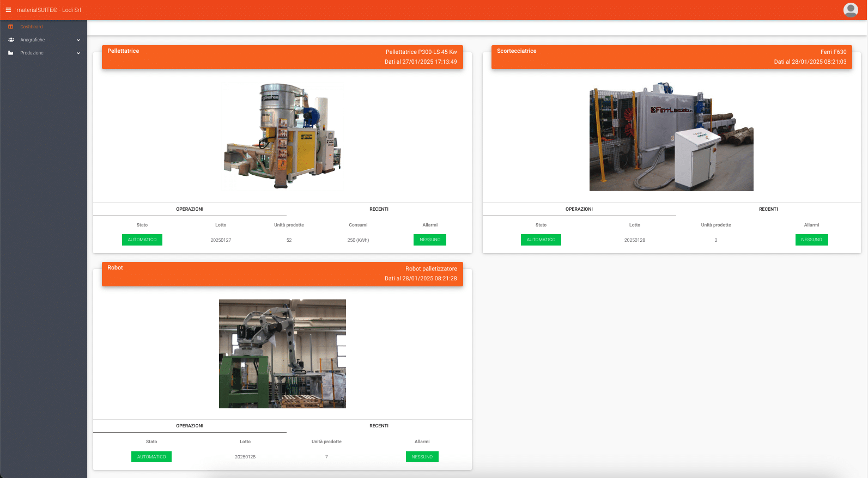Select Recenti tab in Scortecciatrice card
This screenshot has width=868, height=478.
coord(768,209)
